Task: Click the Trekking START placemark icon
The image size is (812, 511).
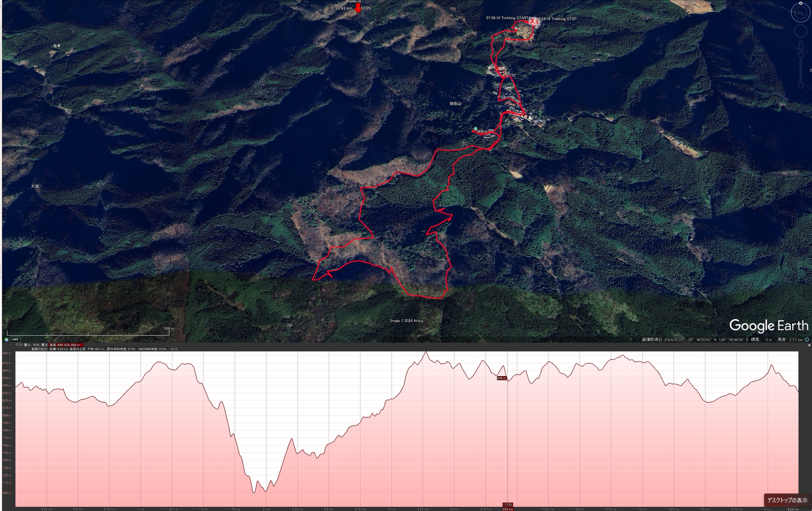Action: coord(533,21)
